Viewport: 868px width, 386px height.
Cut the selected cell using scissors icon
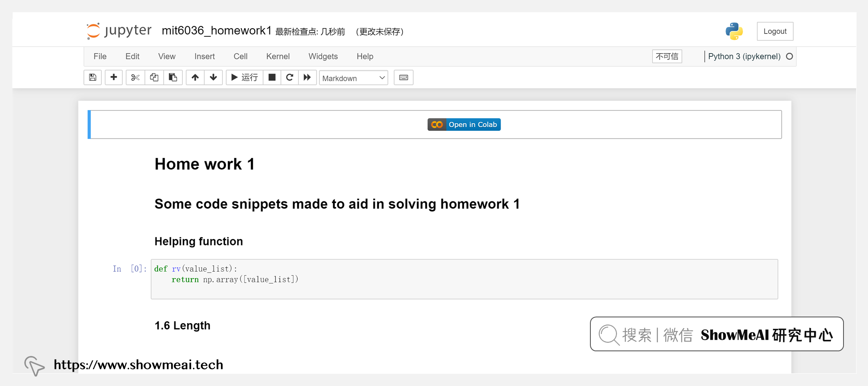point(135,77)
